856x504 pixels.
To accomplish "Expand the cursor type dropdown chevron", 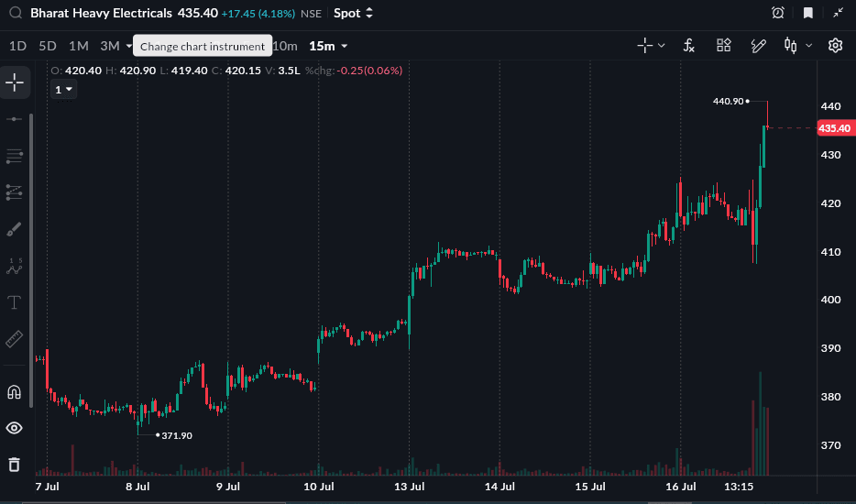I will [661, 46].
